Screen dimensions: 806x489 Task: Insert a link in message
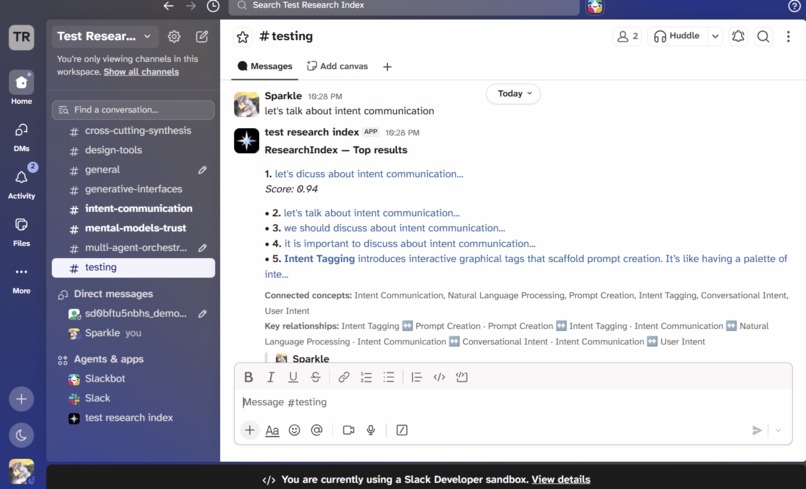point(344,377)
